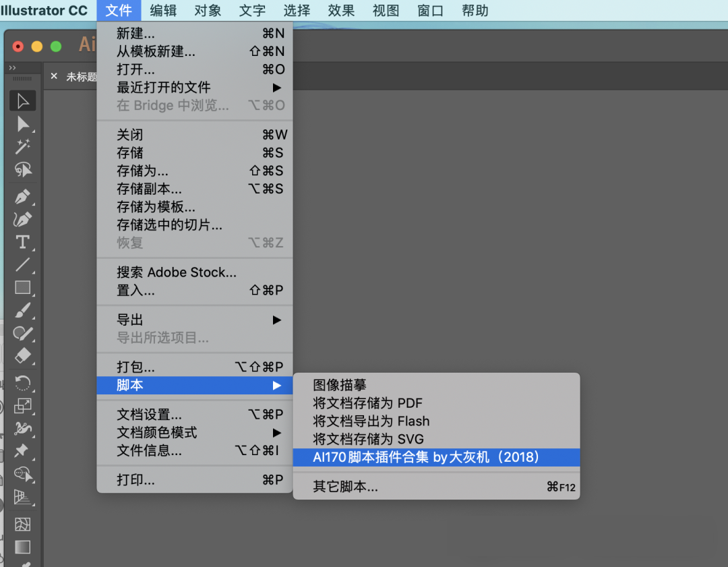Select the Rotate tool

tap(22, 383)
